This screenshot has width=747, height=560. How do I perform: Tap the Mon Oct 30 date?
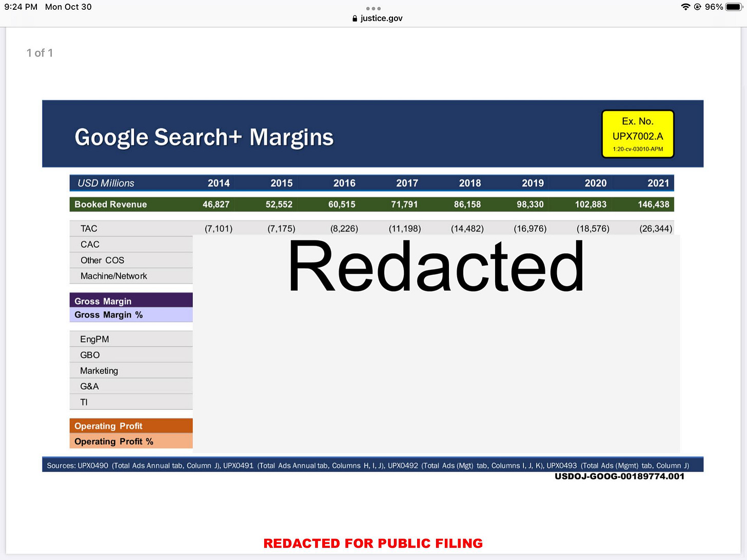[x=68, y=7]
